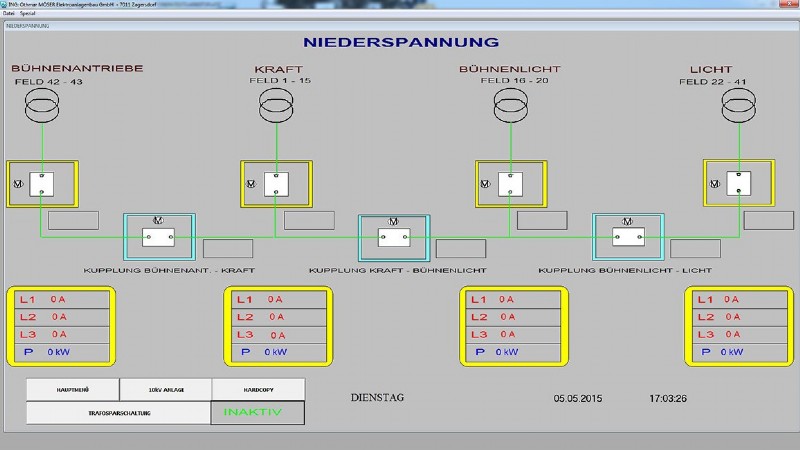The height and width of the screenshot is (450, 800).
Task: Open the Spezial menu
Action: [26, 13]
